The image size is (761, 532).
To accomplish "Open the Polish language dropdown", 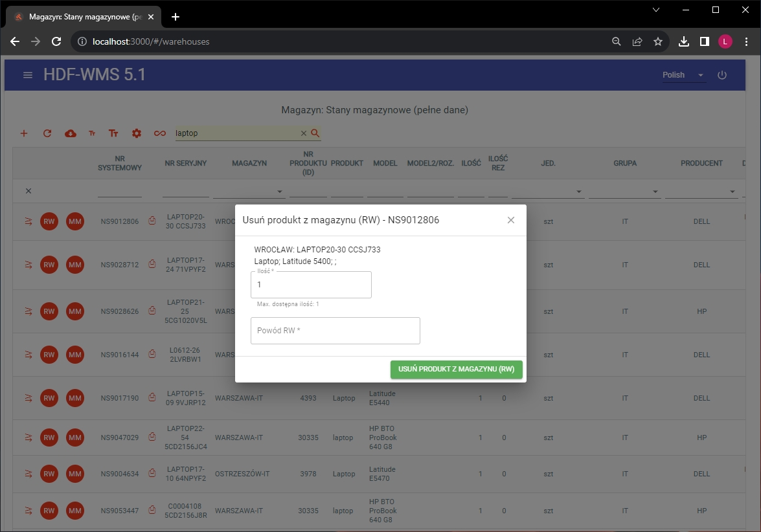I will 683,75.
